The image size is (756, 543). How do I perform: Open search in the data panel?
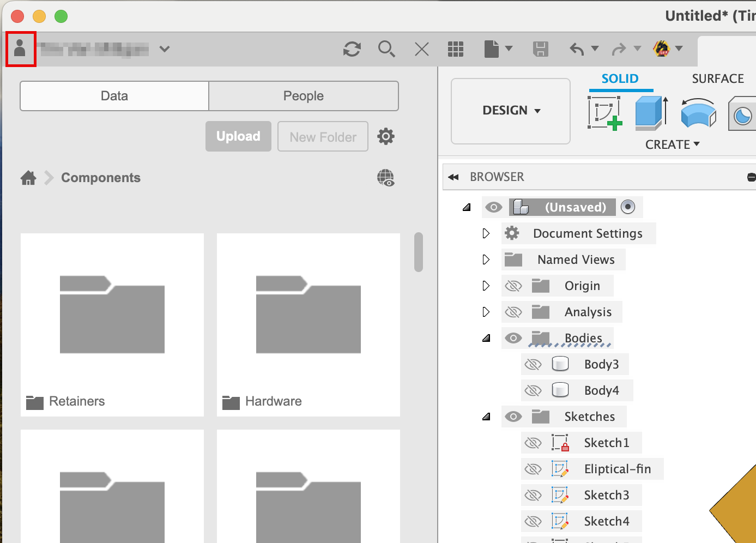point(387,49)
